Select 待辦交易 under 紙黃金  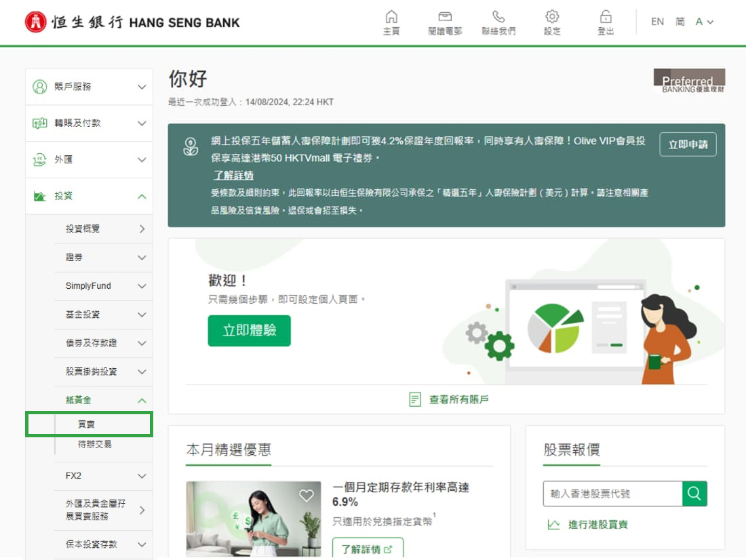[95, 444]
